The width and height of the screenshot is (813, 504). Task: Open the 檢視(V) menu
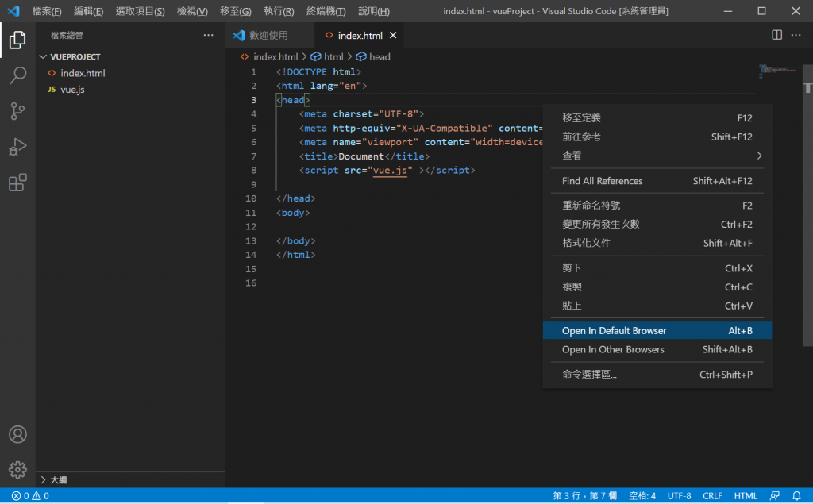tap(192, 11)
